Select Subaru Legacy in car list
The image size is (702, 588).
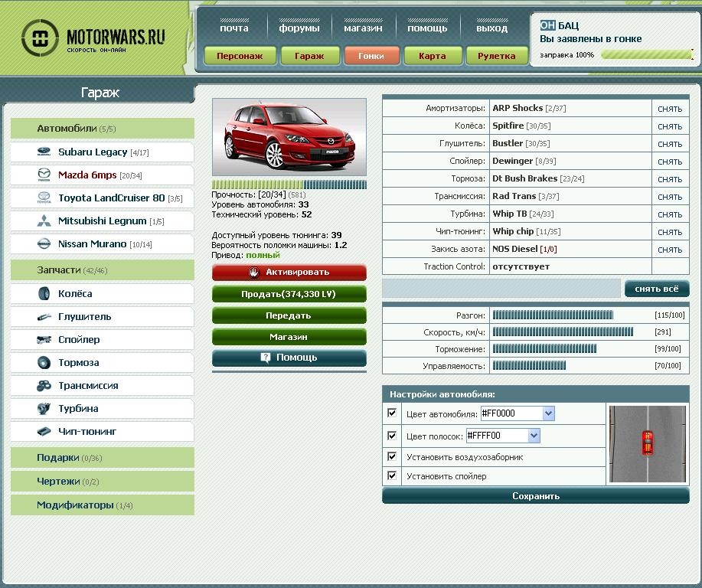(103, 152)
